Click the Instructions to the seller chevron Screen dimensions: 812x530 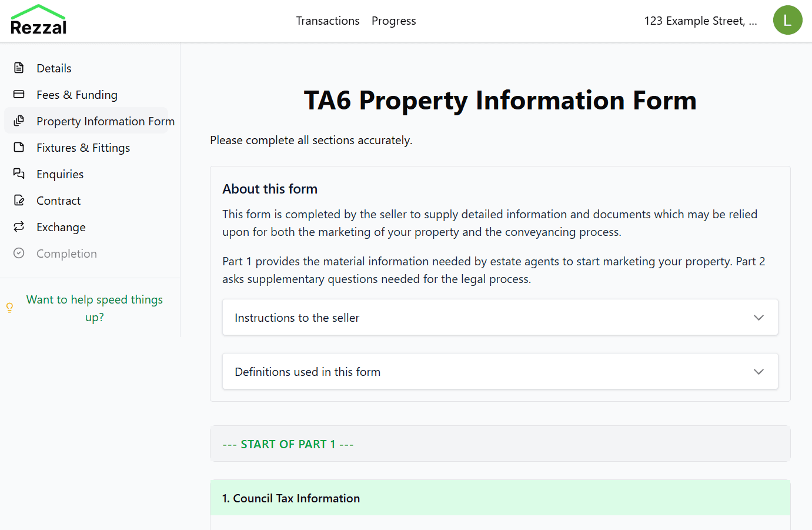(x=758, y=318)
